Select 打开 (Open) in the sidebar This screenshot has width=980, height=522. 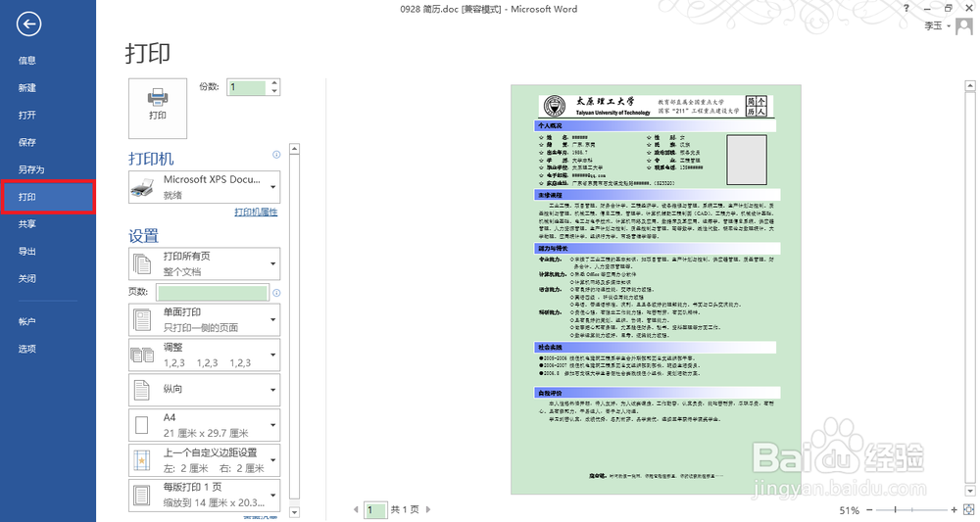click(x=26, y=116)
